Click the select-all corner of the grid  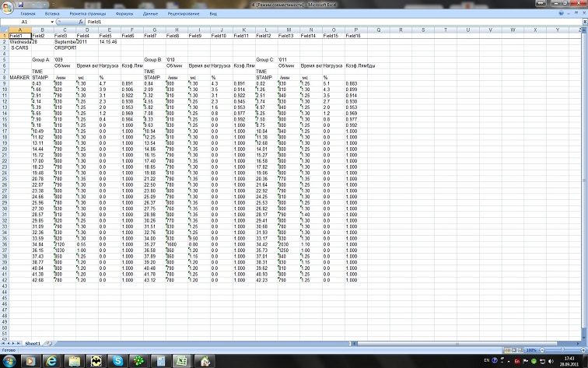[x=4, y=30]
